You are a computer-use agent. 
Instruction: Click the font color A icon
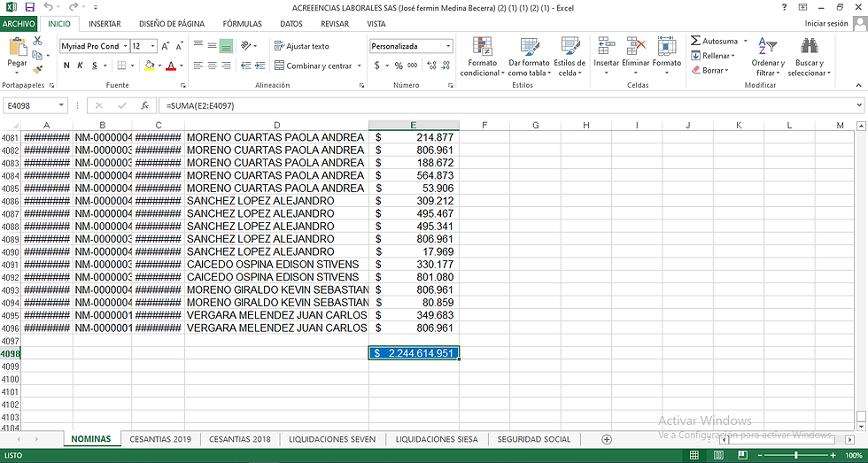pyautogui.click(x=170, y=66)
